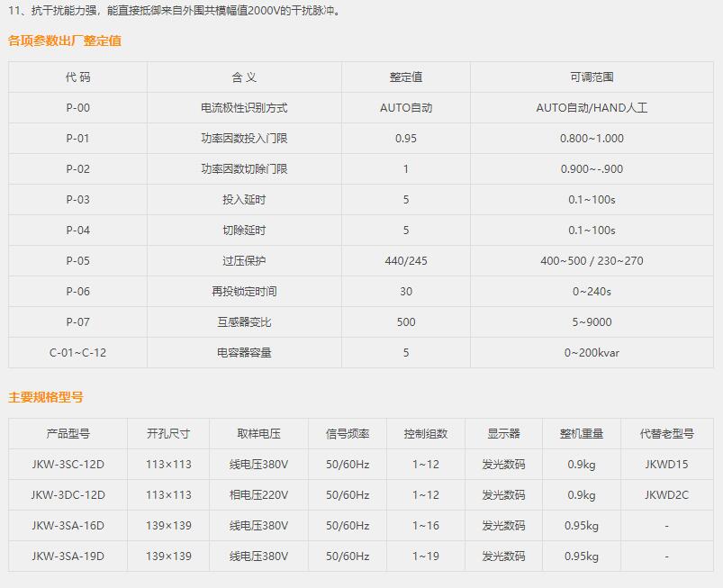Click the 互感器变比 cell
Viewport: 723px width, 588px height.
[244, 321]
